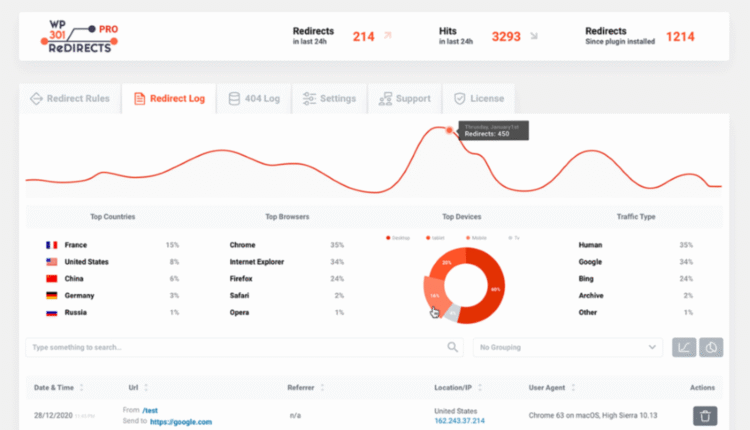
Task: Delete the 28/12/2020 log entry
Action: tap(705, 416)
